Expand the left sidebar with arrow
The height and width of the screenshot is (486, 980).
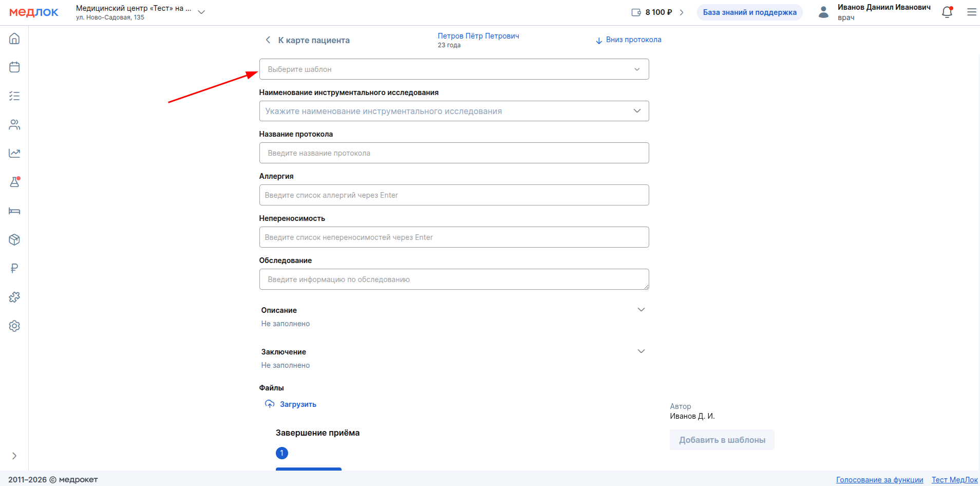point(14,456)
